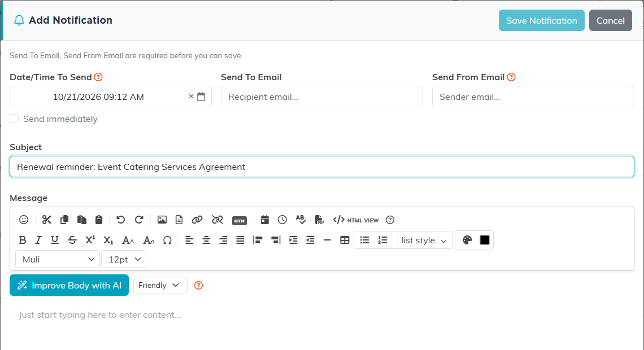Open editor help question mark icon
644x350 pixels.
pos(390,220)
